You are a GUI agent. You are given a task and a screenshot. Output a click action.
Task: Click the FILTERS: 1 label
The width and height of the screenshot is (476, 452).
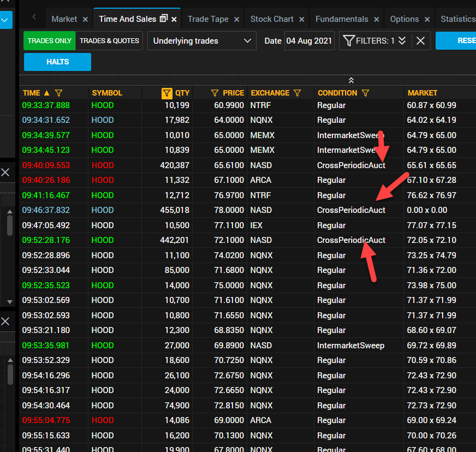point(375,41)
